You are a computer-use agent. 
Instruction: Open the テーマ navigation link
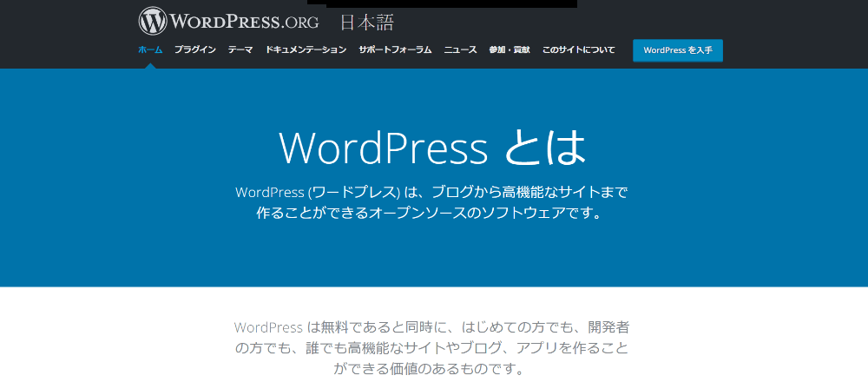tap(240, 49)
